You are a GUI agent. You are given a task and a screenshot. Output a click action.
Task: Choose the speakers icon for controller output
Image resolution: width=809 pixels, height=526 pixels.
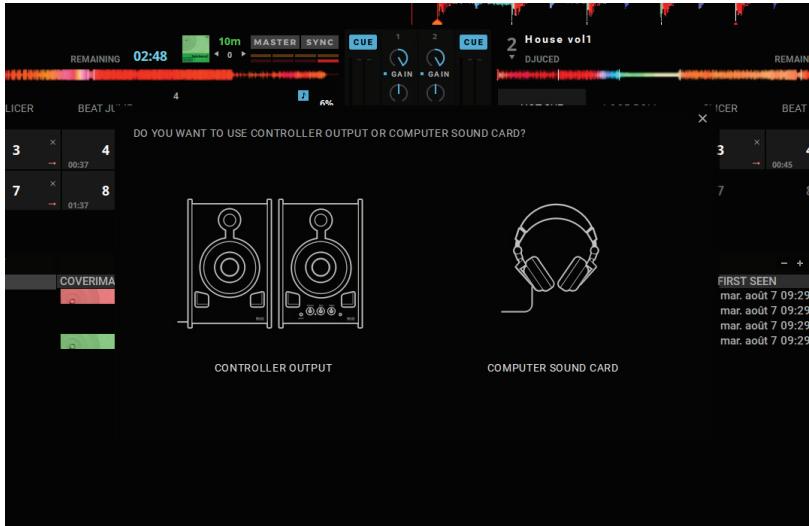(x=271, y=263)
